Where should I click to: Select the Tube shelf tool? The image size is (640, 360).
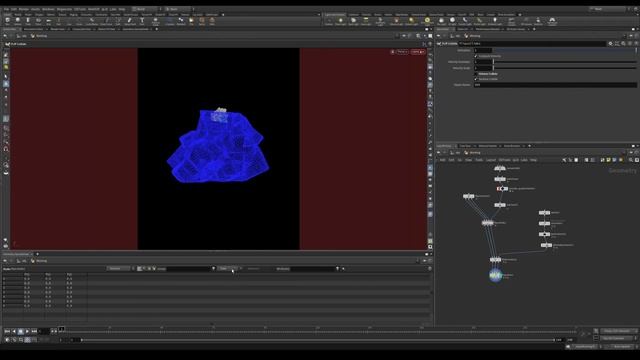click(x=28, y=21)
